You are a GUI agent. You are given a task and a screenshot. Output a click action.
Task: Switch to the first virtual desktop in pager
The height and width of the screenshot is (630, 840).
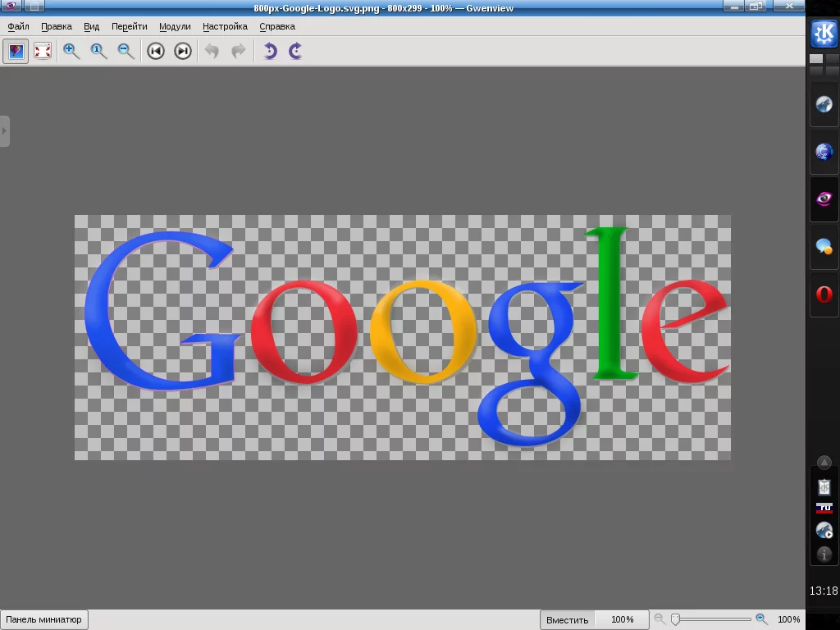point(816,58)
